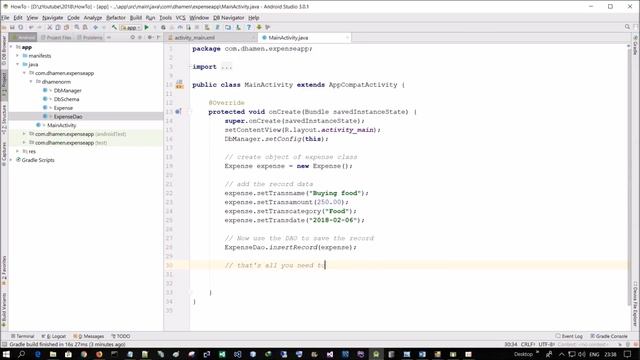Expand the manifests folder

point(18,56)
